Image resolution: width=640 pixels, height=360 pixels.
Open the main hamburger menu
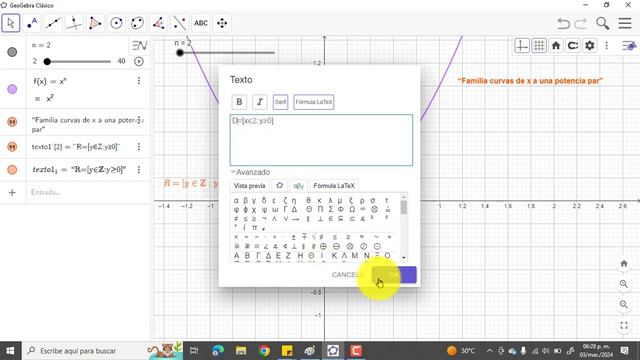[625, 23]
